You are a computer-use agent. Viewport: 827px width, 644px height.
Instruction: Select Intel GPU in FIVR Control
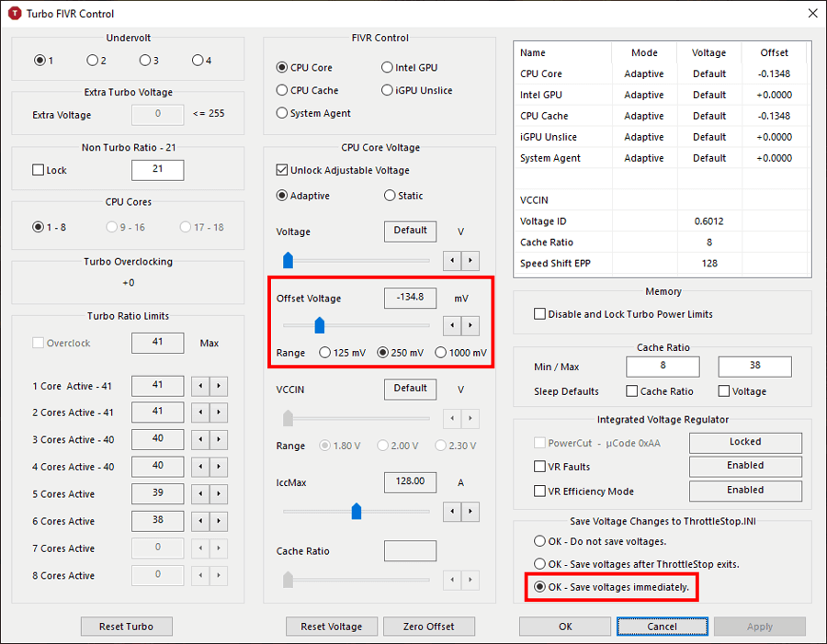(x=409, y=67)
